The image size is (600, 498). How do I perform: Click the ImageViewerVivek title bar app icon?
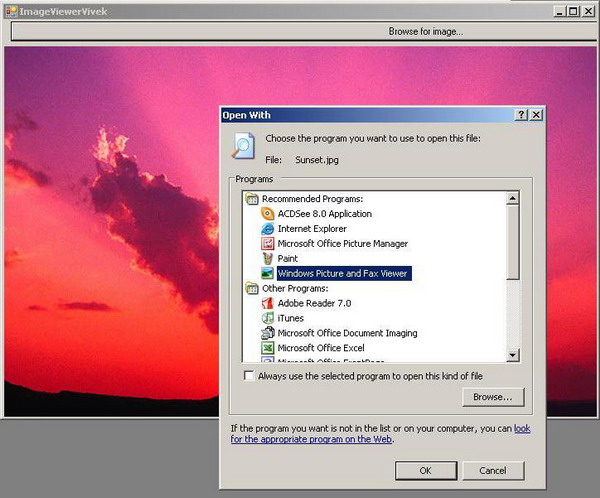(x=11, y=11)
